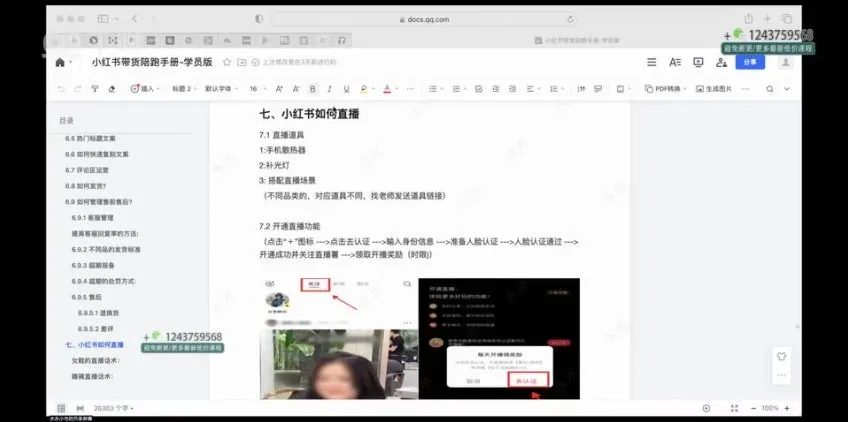848x422 pixels.
Task: Apply the red font color
Action: (x=387, y=89)
